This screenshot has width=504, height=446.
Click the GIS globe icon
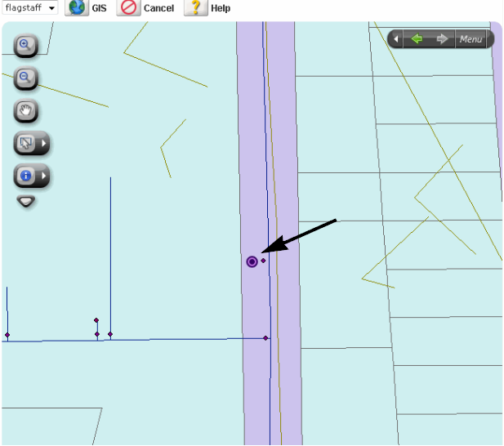tap(77, 8)
